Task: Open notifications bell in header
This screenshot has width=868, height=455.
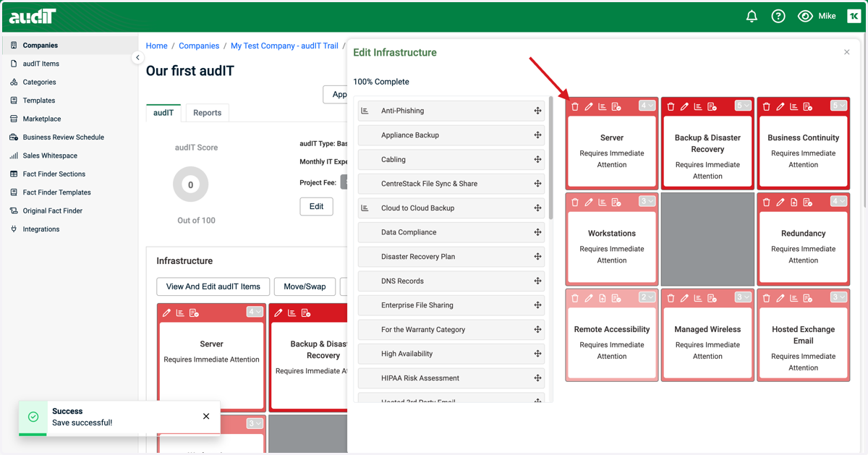Action: click(752, 16)
